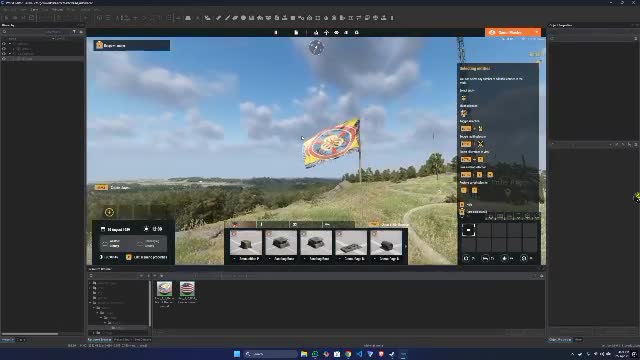Click the yellow flag in the viewport
Image resolution: width=640 pixels, height=360 pixels.
[331, 142]
